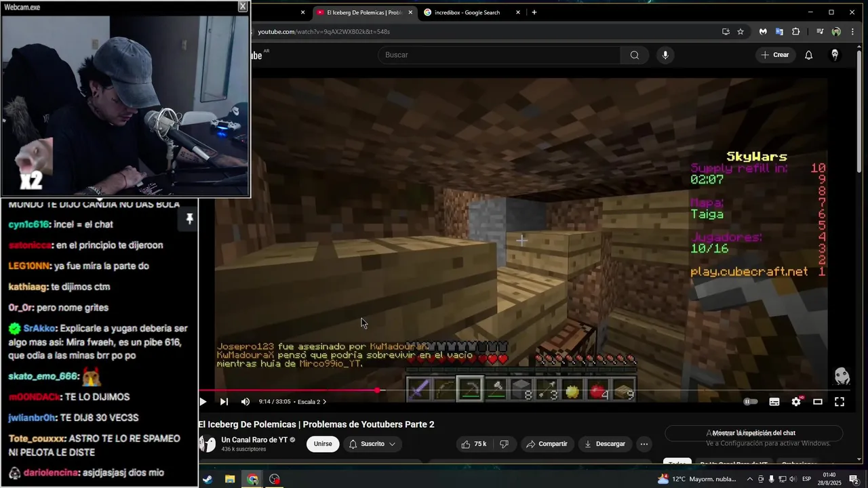Click the red video progress bar
This screenshot has width=868, height=488.
point(288,390)
